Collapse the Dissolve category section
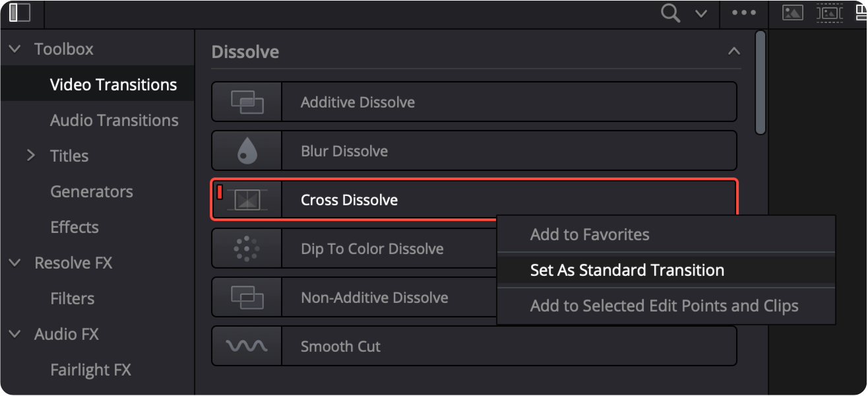Screen dimensions: 868x396 click(733, 51)
